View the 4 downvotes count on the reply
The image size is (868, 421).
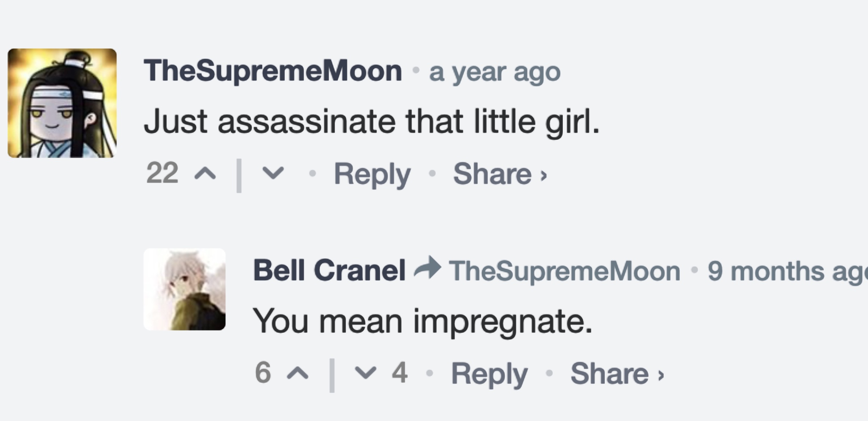tap(399, 373)
